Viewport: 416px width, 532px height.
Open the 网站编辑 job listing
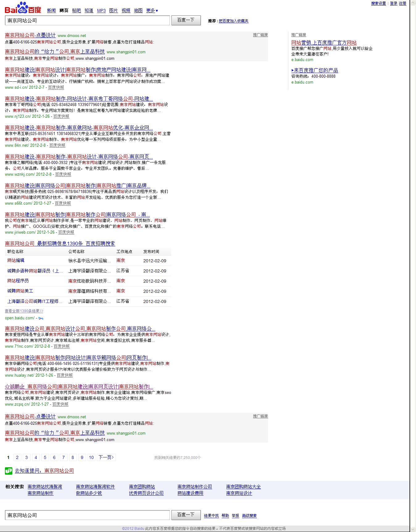pyautogui.click(x=16, y=260)
